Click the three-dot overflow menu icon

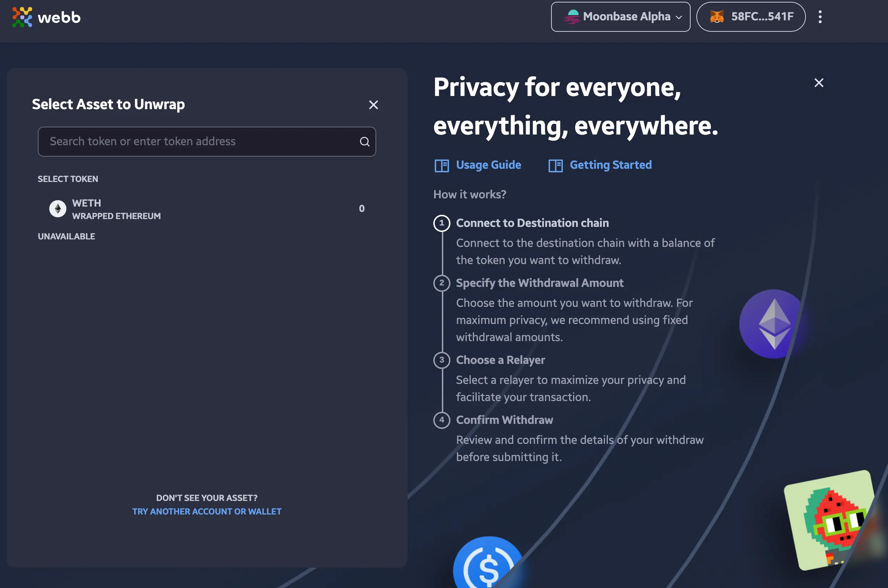[x=821, y=16]
